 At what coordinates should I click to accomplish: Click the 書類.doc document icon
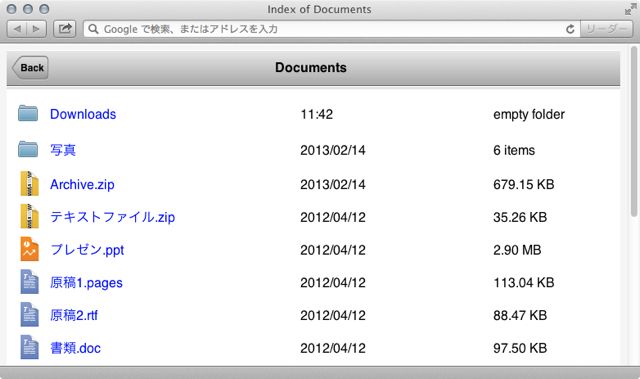point(29,347)
